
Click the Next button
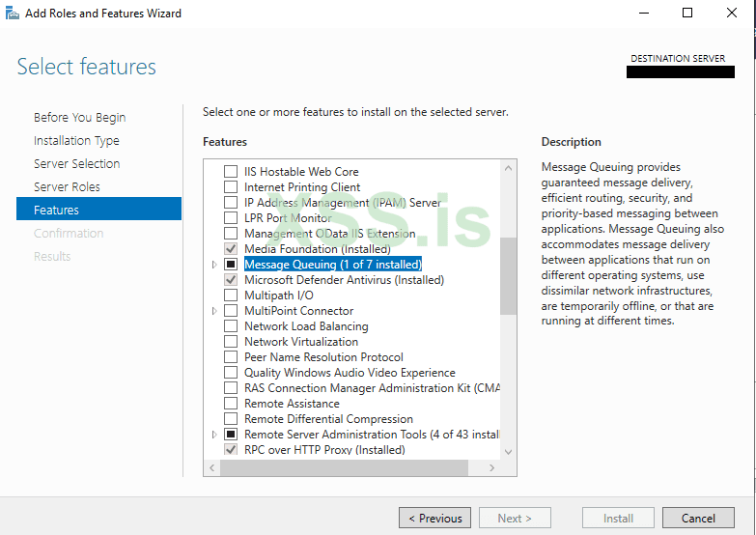click(515, 519)
